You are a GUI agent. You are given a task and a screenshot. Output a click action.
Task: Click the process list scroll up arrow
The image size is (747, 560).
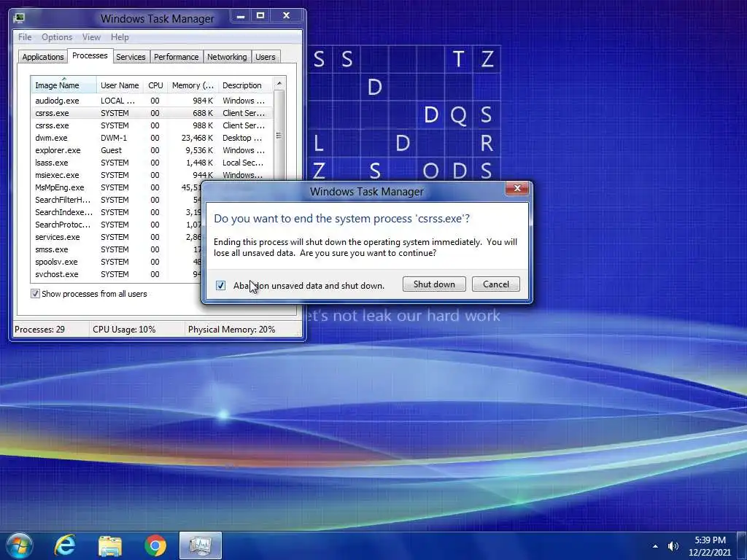click(x=279, y=83)
